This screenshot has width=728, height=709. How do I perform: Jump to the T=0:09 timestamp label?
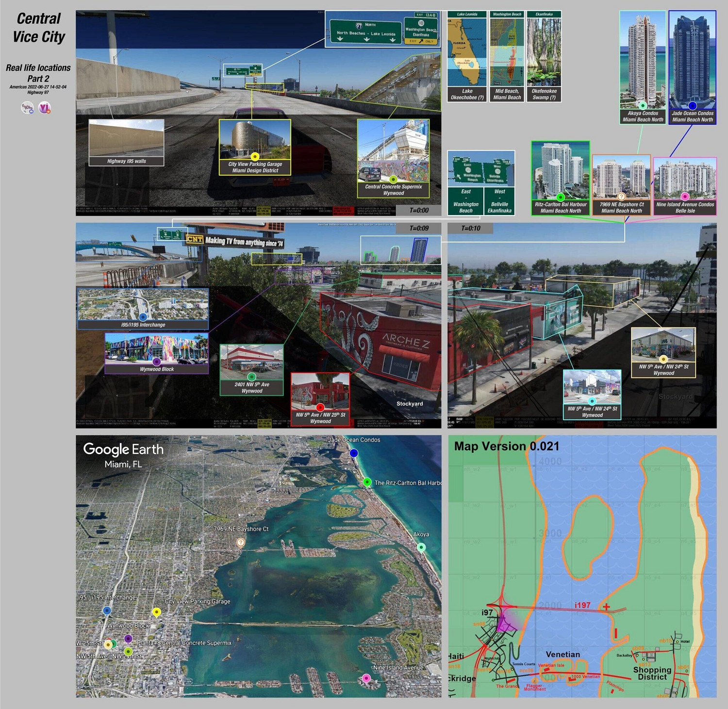pos(419,228)
